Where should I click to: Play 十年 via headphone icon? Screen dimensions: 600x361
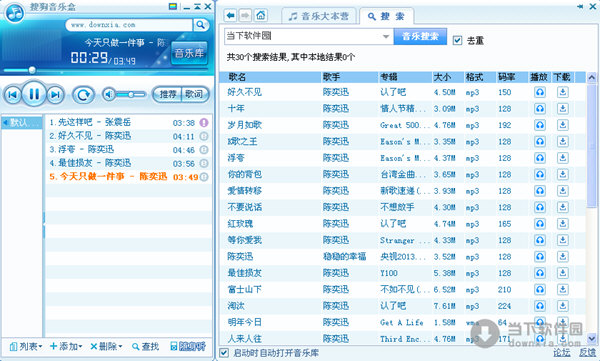(x=540, y=109)
